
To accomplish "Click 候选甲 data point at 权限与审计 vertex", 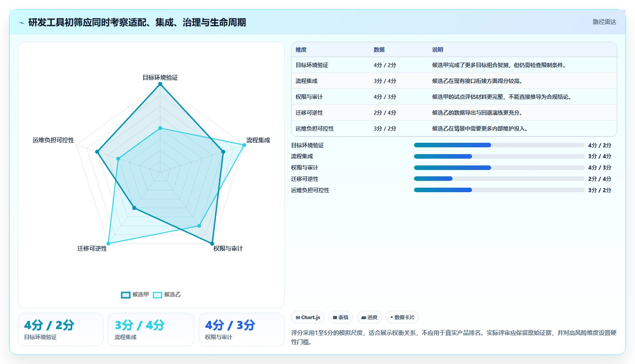I will 212,244.
